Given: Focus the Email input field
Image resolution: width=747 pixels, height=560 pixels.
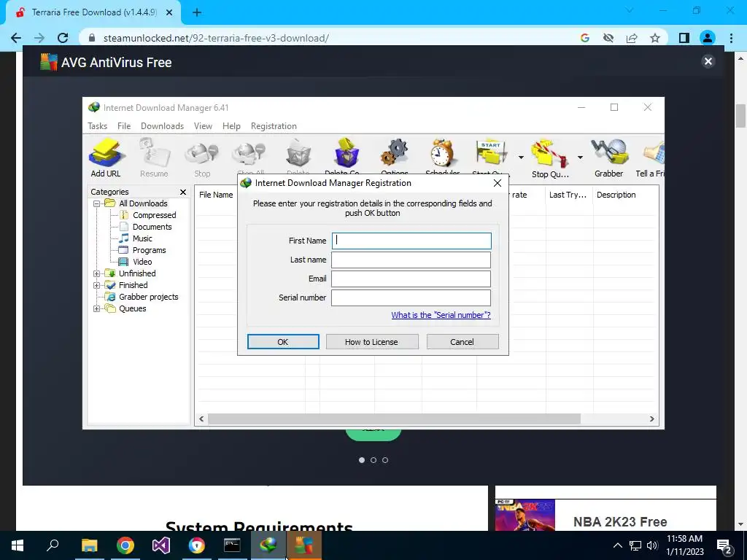Looking at the screenshot, I should pyautogui.click(x=411, y=279).
